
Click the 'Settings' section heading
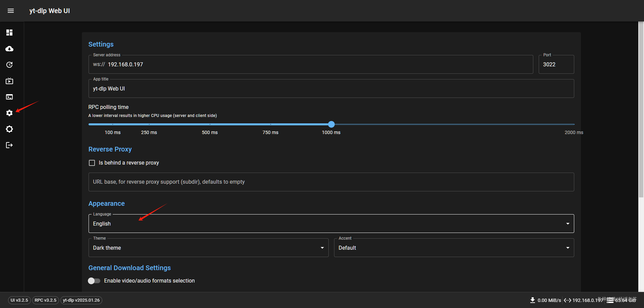pyautogui.click(x=101, y=44)
